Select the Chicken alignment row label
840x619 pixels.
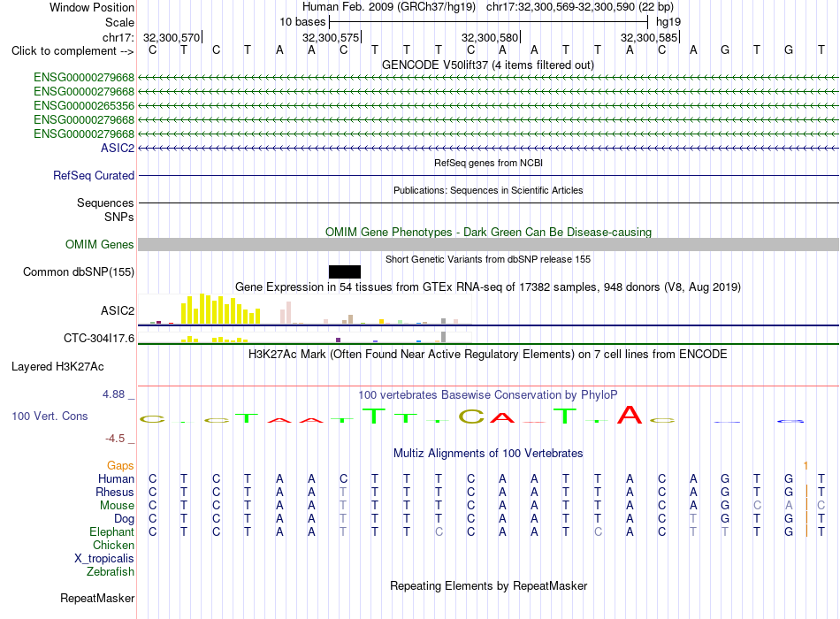113,545
